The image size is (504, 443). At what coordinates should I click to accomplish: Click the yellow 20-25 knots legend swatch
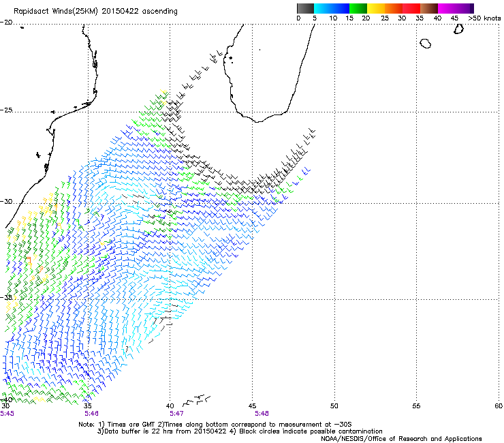pos(376,8)
